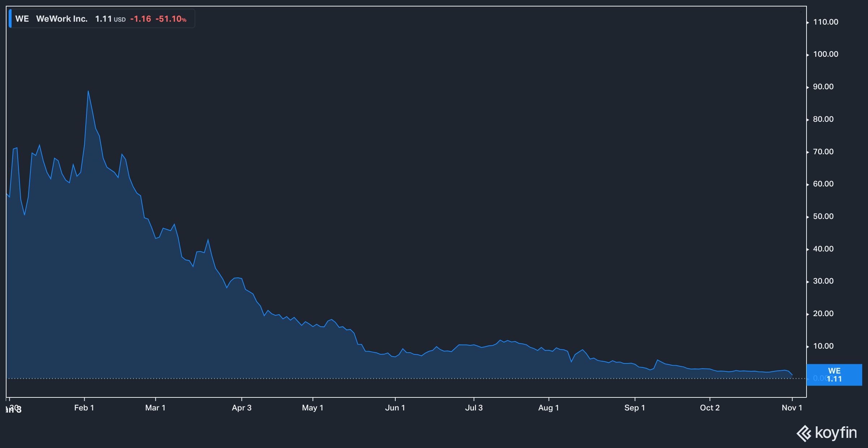The height and width of the screenshot is (448, 868).
Task: Click the Oct 2 date label
Action: coord(710,408)
